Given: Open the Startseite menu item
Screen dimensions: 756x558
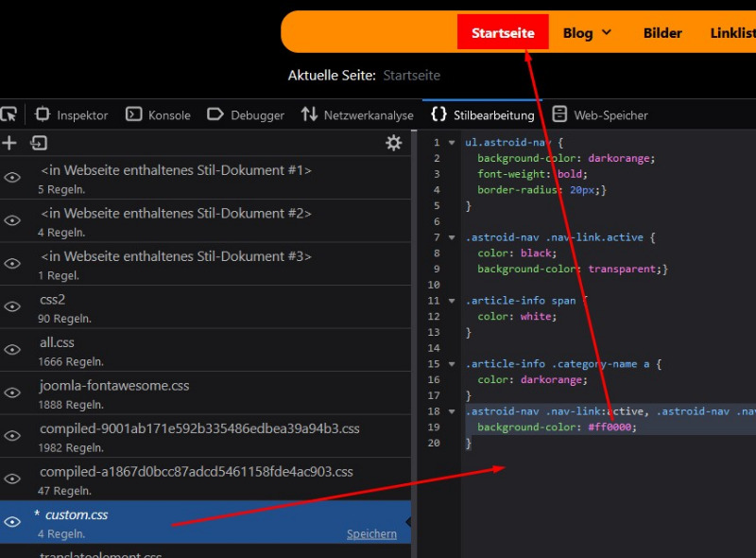Looking at the screenshot, I should pyautogui.click(x=503, y=32).
